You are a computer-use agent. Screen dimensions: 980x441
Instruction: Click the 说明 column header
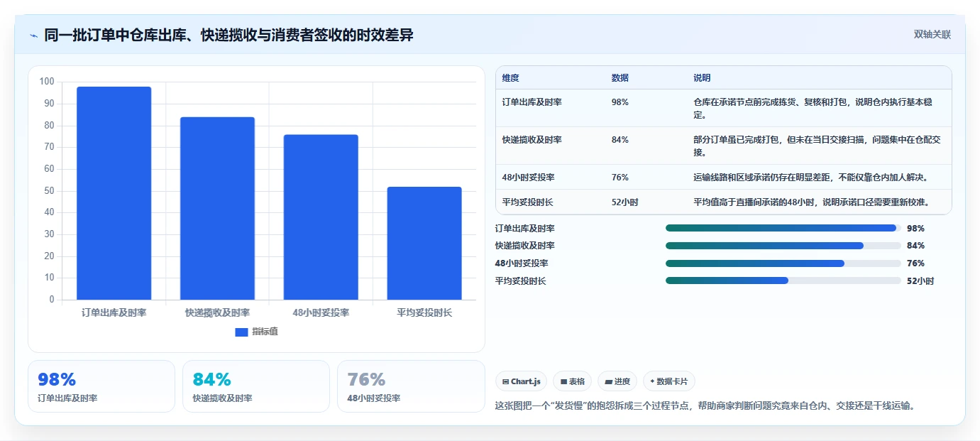point(702,78)
